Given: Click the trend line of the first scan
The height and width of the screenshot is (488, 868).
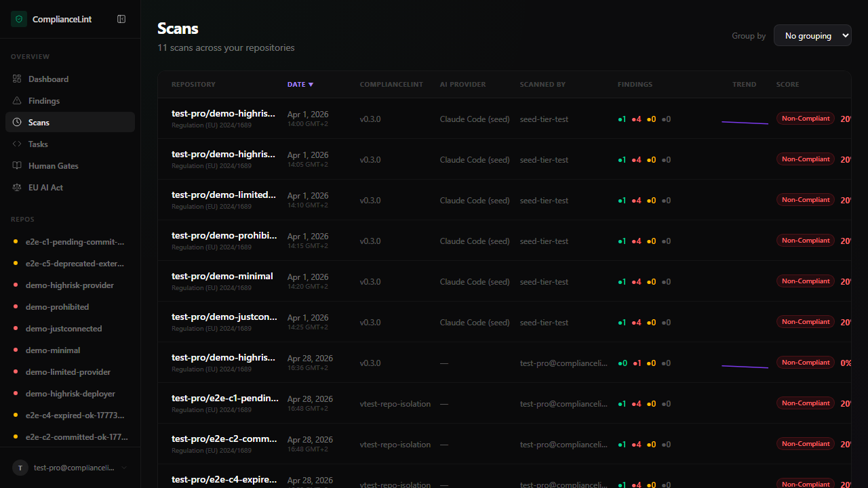Looking at the screenshot, I should tap(745, 123).
